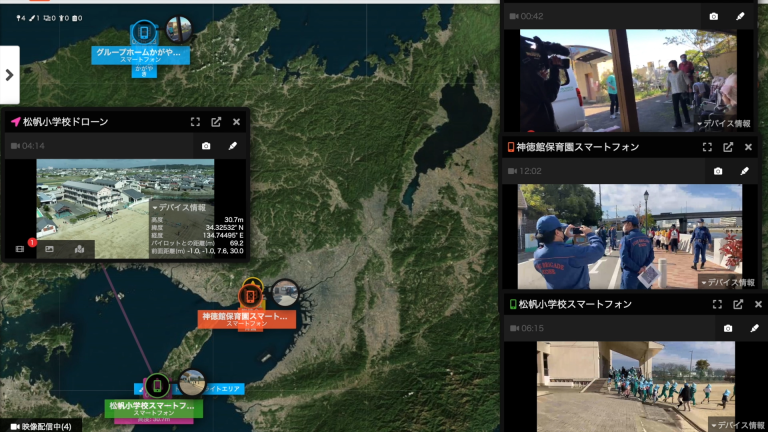Click the 松帆小学校スマートフォン video thumbnail on map
Image resolution: width=768 pixels, height=432 pixels.
(x=192, y=382)
